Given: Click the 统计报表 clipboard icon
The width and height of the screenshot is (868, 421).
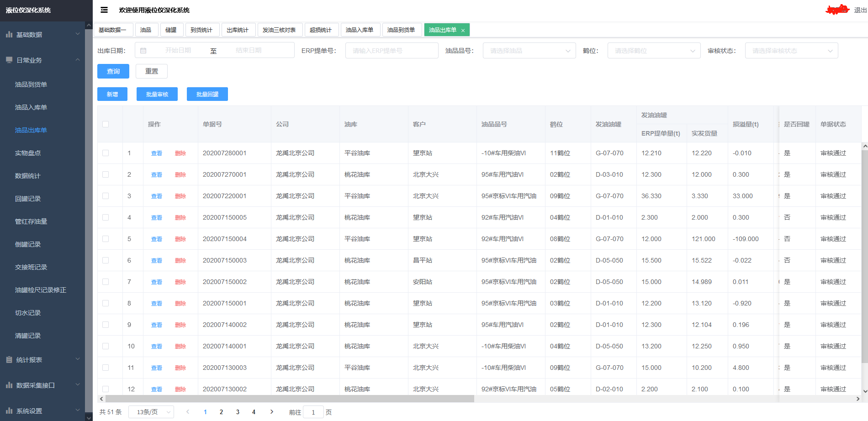Looking at the screenshot, I should coord(9,360).
